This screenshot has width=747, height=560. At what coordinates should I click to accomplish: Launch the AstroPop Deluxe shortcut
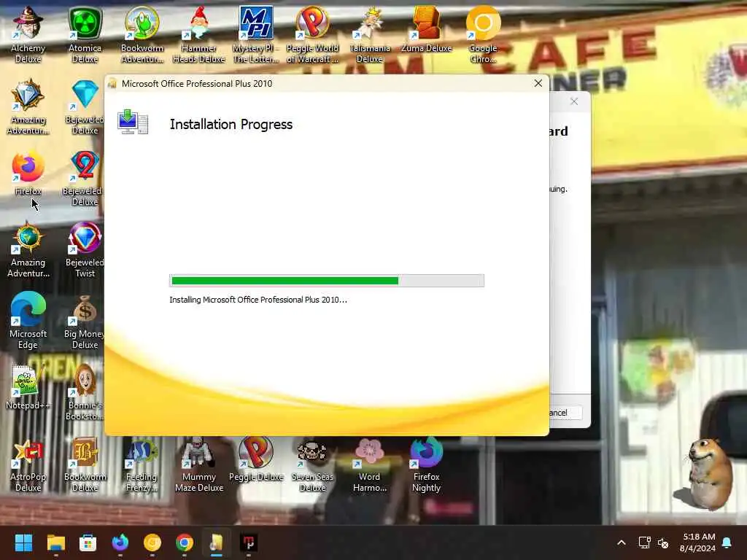[x=28, y=463]
